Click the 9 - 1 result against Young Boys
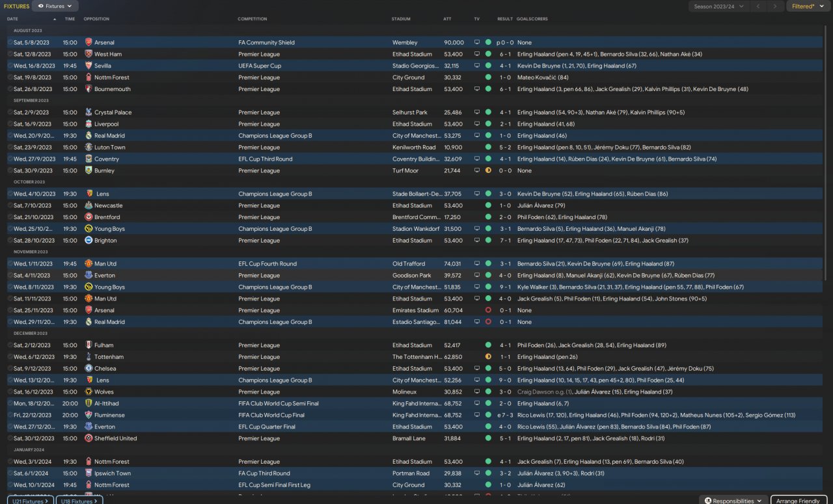This screenshot has height=504, width=833. tap(505, 287)
